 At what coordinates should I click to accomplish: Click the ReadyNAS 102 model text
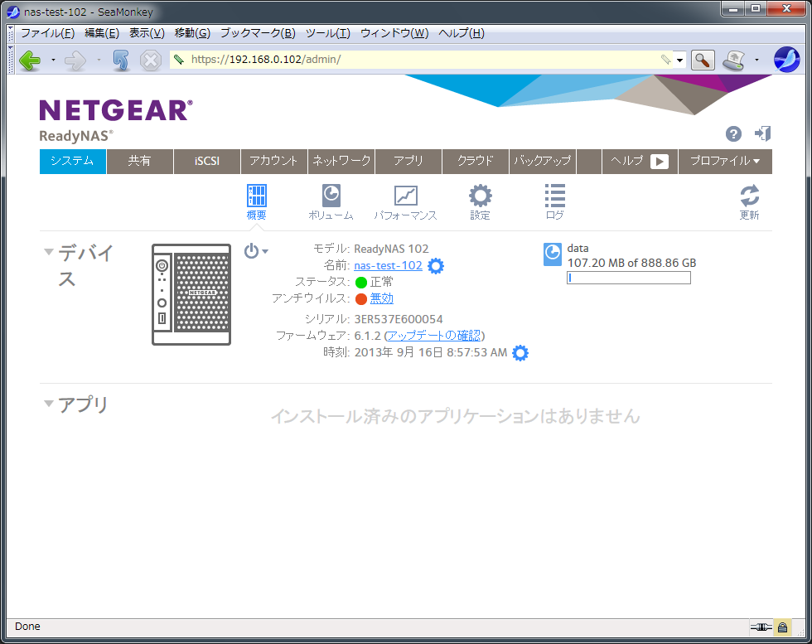[391, 249]
